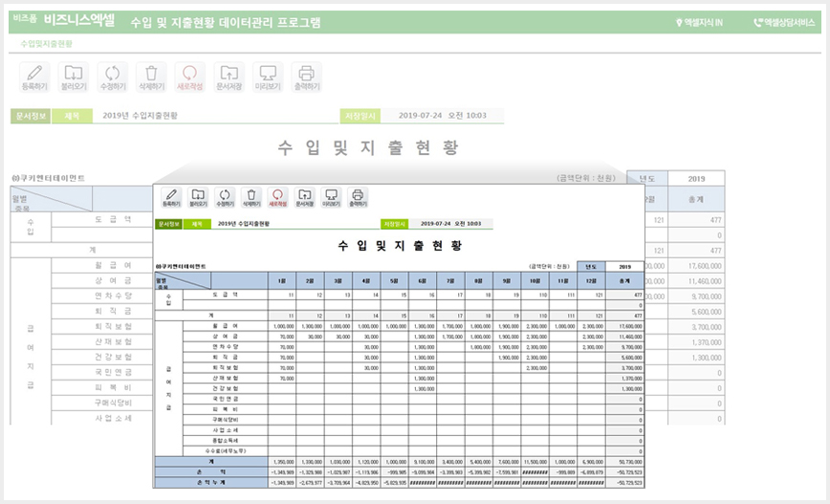Click saved date '2019-07-24 오전 10:03' in background

point(442,116)
